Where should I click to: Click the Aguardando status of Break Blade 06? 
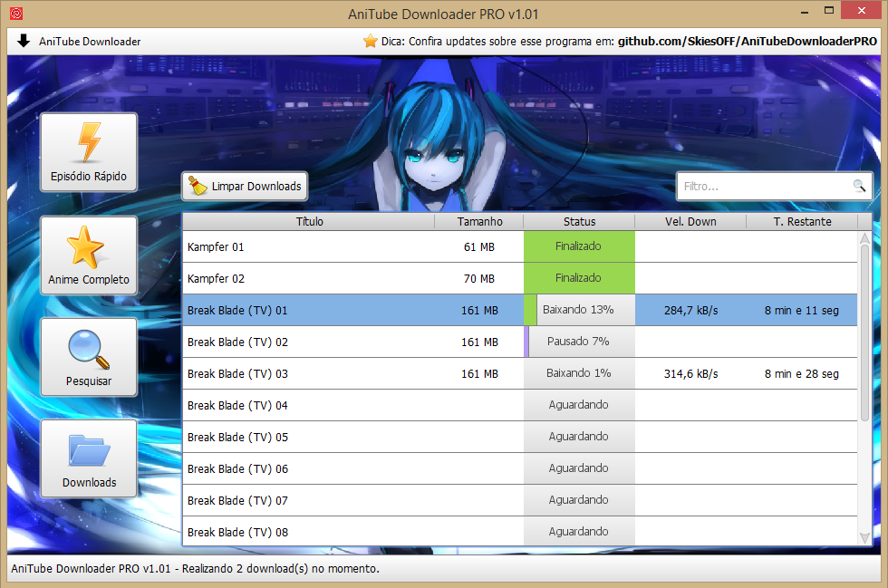(579, 468)
